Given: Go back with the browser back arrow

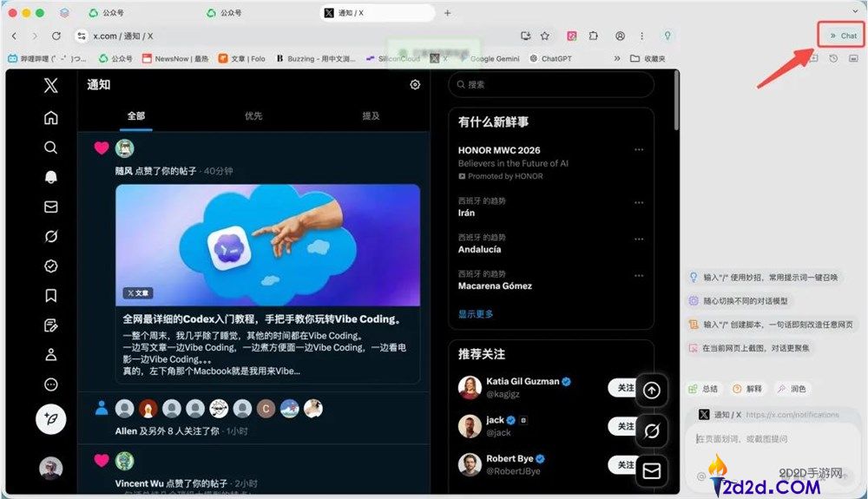Looking at the screenshot, I should coord(14,36).
